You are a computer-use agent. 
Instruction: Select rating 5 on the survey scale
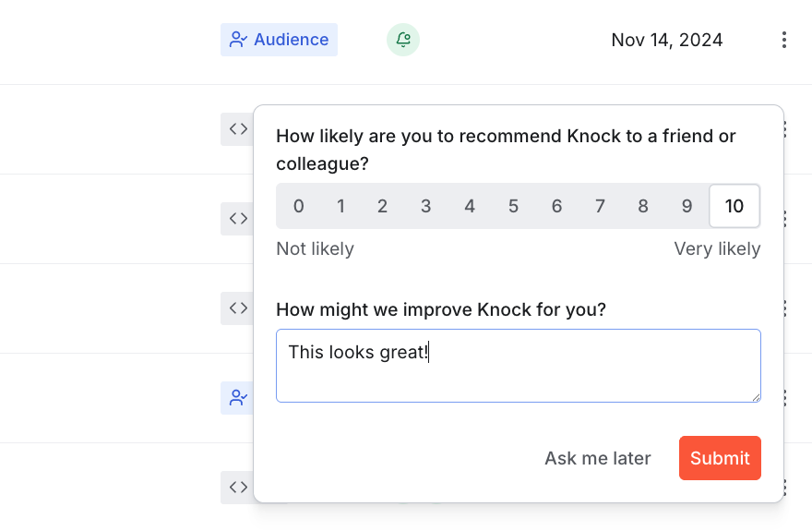pos(513,206)
